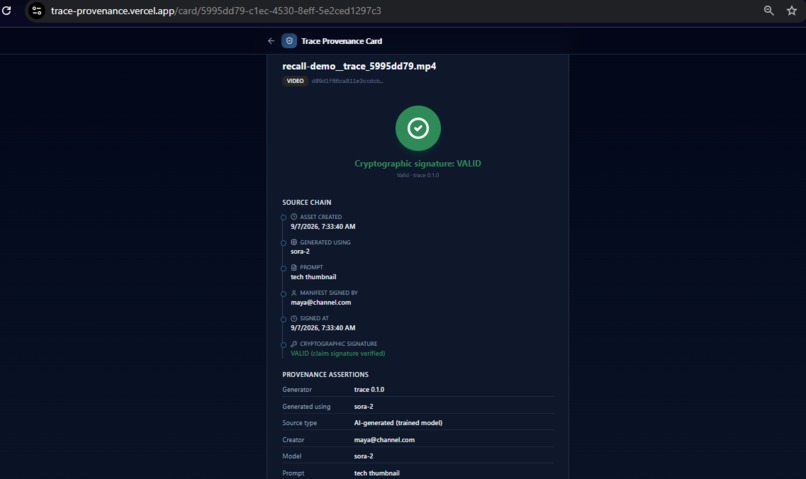Click the Asset Created timestamp 9/7/2026, 7:33:40 AM
This screenshot has height=479, width=806.
[x=323, y=227]
